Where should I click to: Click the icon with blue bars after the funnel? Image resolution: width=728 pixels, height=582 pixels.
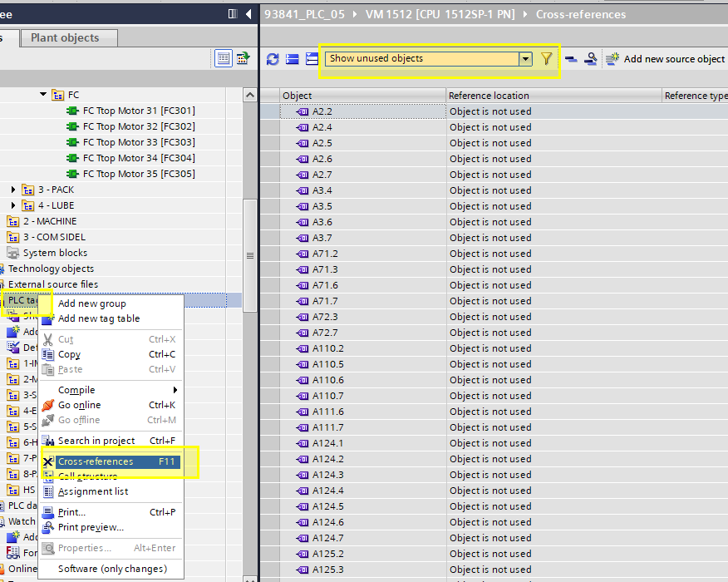(571, 59)
